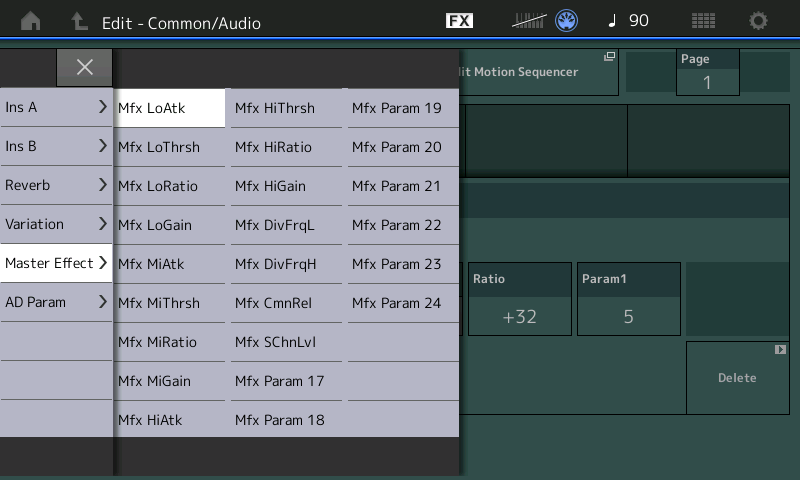Open the grid utility icon
The height and width of the screenshot is (480, 800).
click(703, 21)
